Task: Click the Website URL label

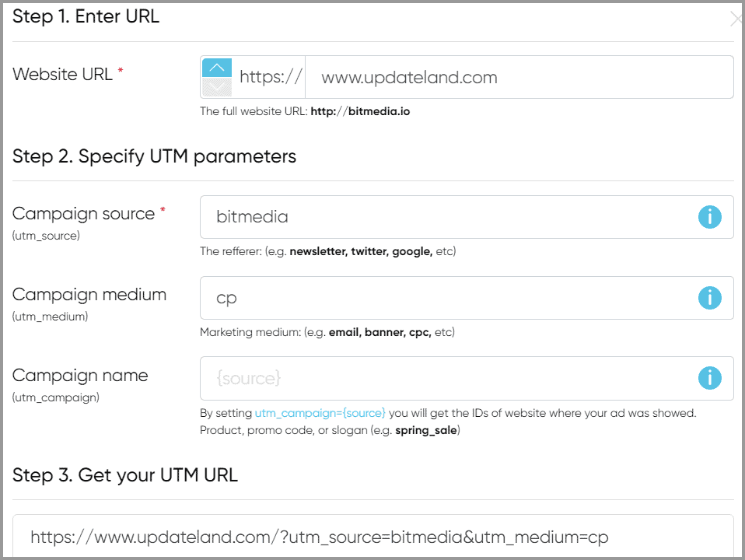Action: 63,75
